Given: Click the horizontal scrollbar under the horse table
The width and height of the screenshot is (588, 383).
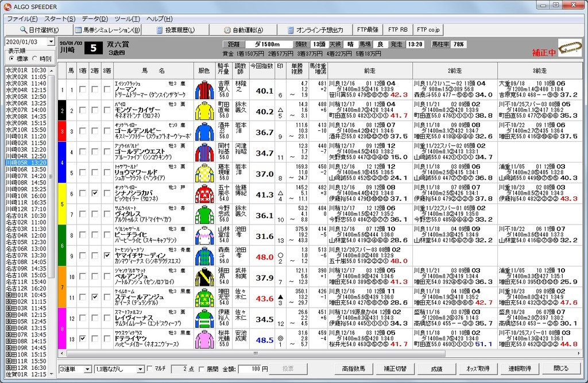Looking at the screenshot, I should pyautogui.click(x=320, y=353).
